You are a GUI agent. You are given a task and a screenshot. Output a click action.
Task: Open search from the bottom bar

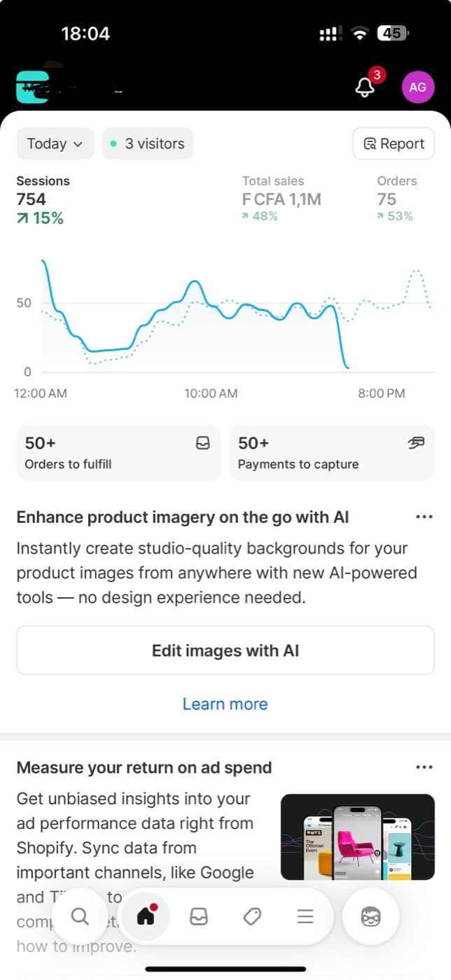click(x=81, y=916)
